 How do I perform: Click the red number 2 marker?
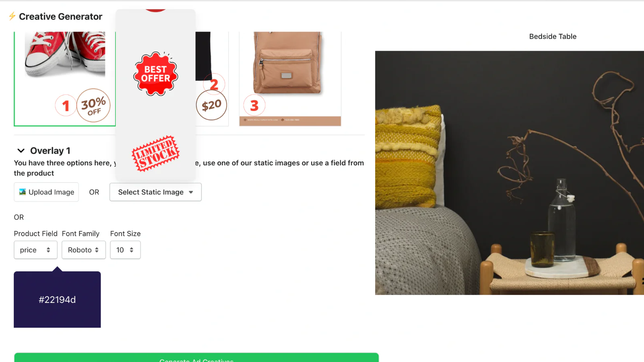pos(214,84)
